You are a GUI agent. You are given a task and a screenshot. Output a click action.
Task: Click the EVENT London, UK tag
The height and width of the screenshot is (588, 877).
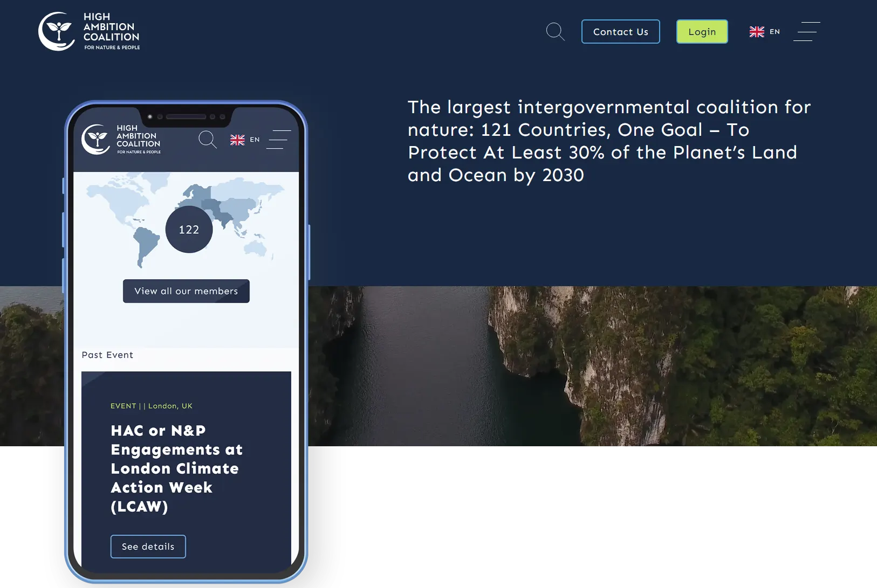pos(152,406)
